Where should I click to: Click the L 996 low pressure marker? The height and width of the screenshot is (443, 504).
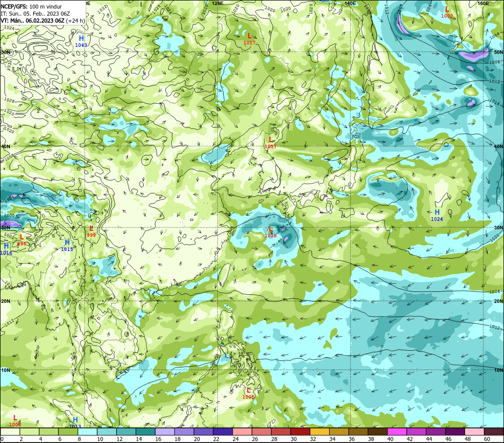coord(22,240)
